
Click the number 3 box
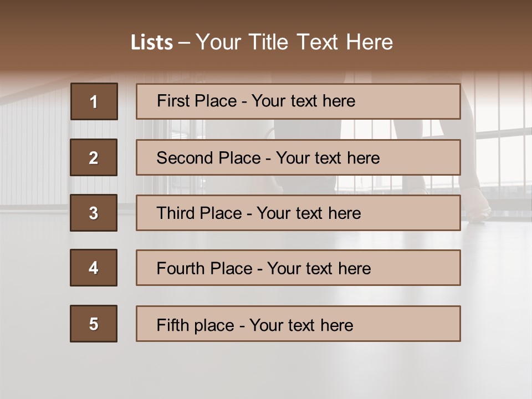pos(94,213)
